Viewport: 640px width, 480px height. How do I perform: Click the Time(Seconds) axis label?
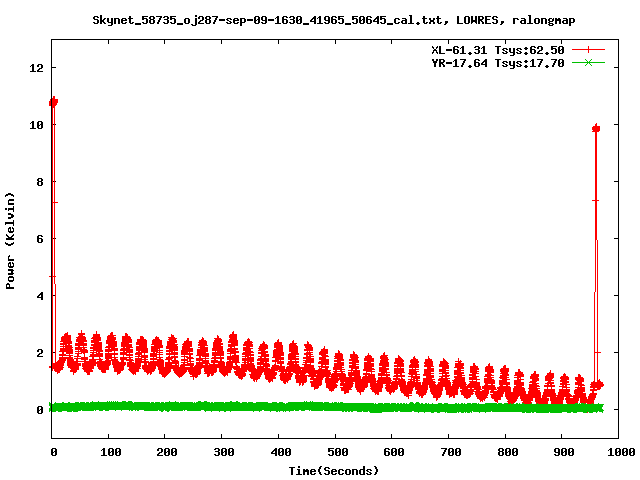[x=333, y=471]
